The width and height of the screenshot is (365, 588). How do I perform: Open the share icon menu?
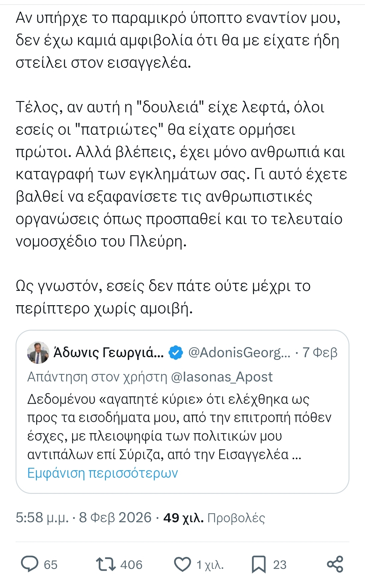pyautogui.click(x=335, y=564)
